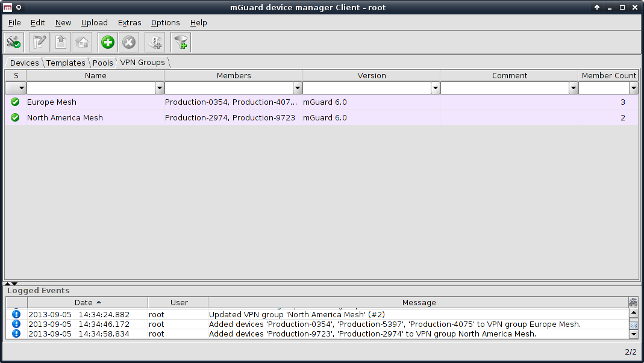The height and width of the screenshot is (363, 644).
Task: Sort by the Name column header
Action: tap(95, 76)
